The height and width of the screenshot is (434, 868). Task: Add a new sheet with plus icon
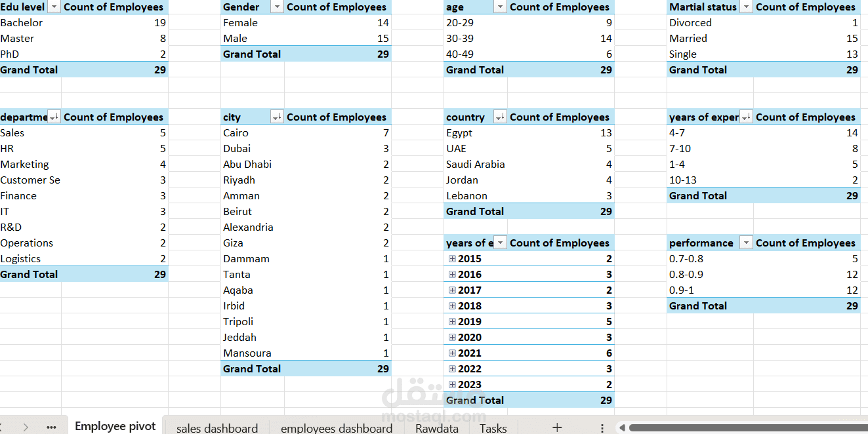557,427
